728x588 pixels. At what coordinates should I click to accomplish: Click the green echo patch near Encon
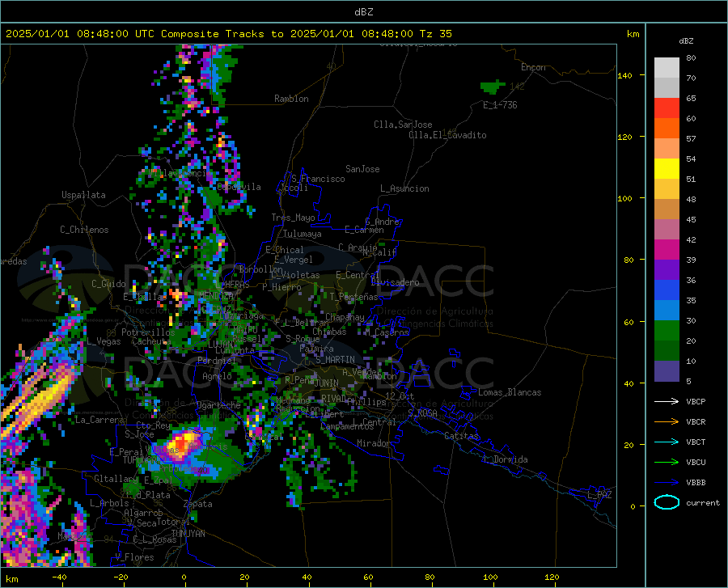click(492, 87)
